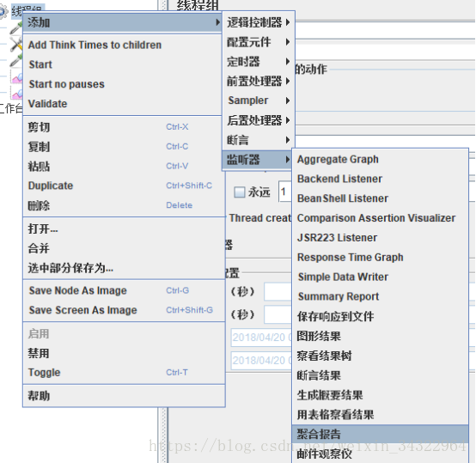Select 复制 (Copy) option
Image resolution: width=476 pixels, height=463 pixels.
tap(124, 147)
